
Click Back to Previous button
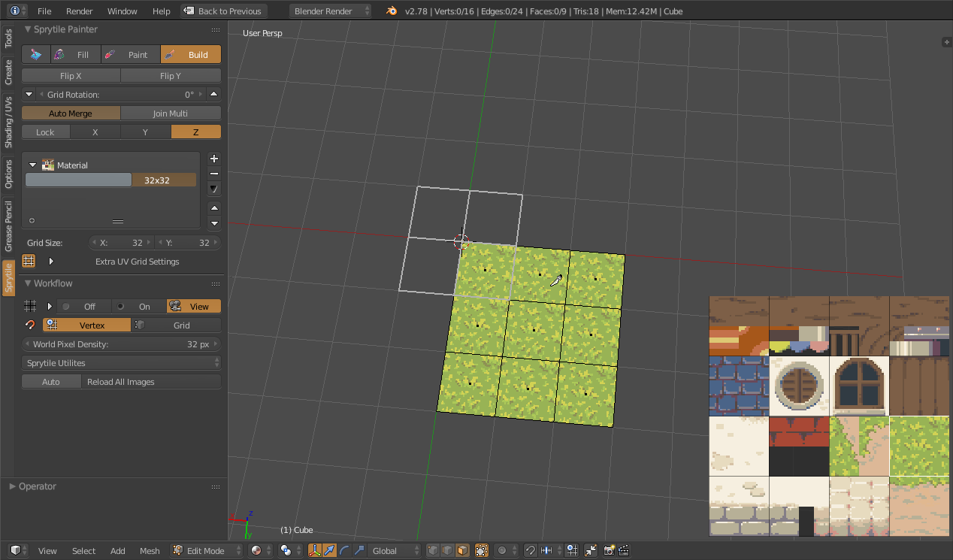(x=222, y=11)
